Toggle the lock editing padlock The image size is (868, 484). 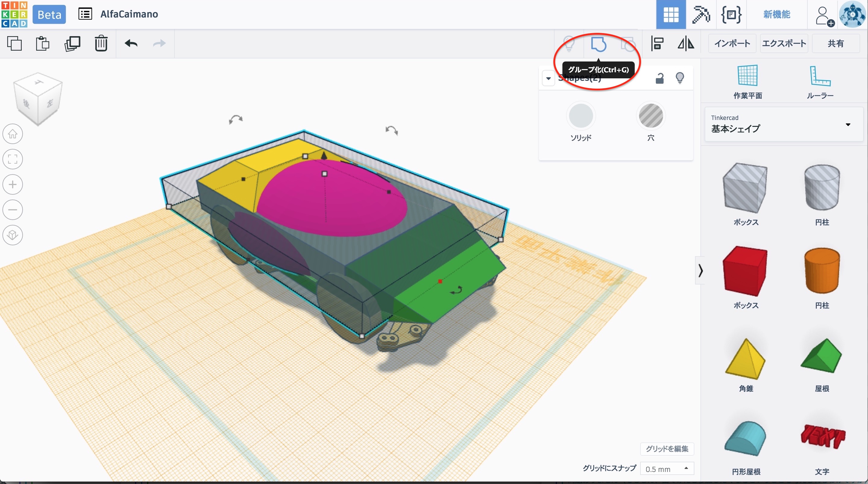pos(659,78)
